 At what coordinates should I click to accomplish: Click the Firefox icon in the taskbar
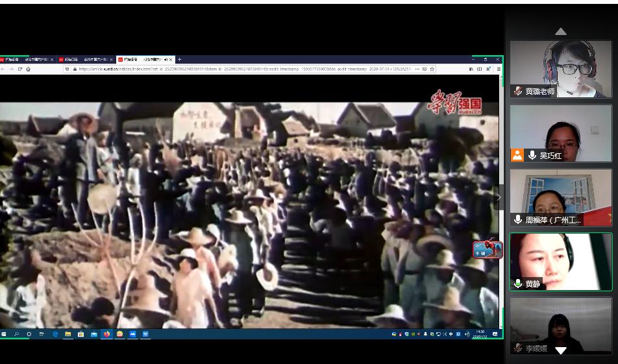tap(106, 334)
